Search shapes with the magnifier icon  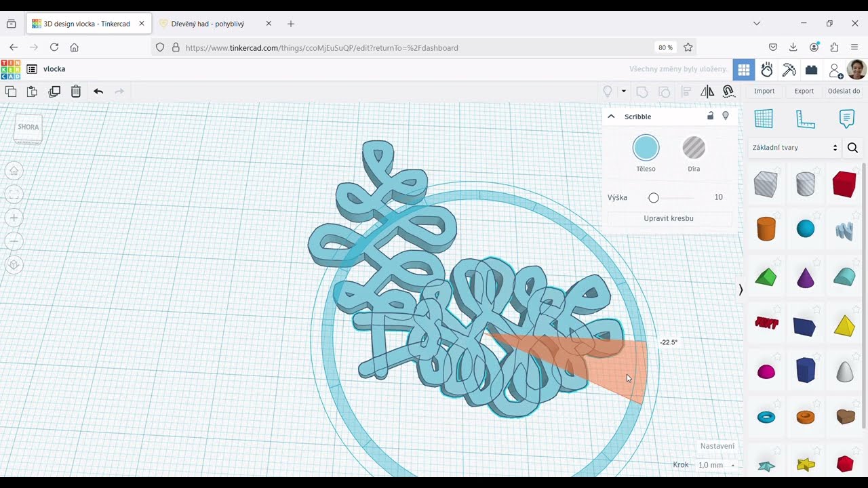coord(853,148)
